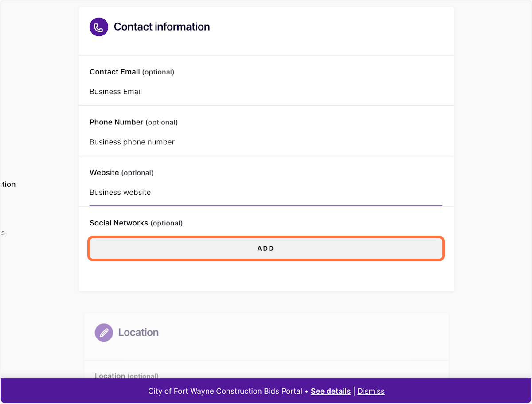Click the purple phone icon
This screenshot has width=532, height=404.
pyautogui.click(x=99, y=27)
